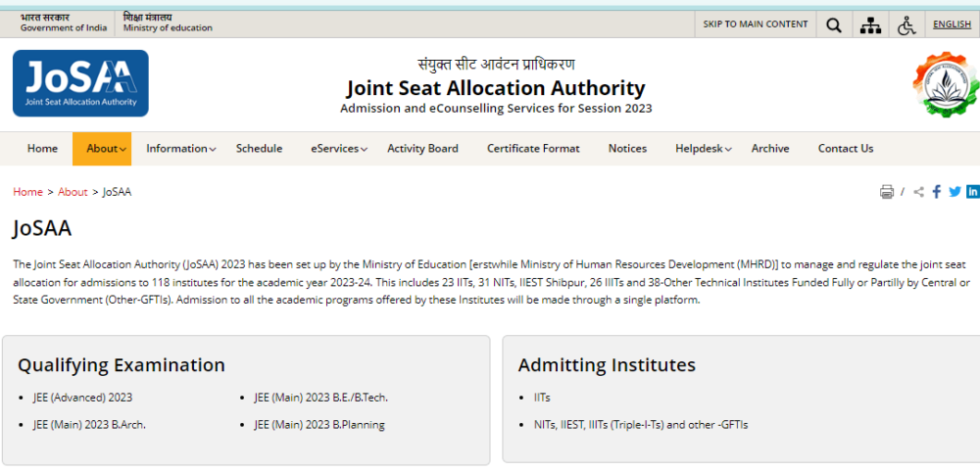This screenshot has width=980, height=471.
Task: Click JEE (Advanced) 2023 list item
Action: pyautogui.click(x=82, y=398)
